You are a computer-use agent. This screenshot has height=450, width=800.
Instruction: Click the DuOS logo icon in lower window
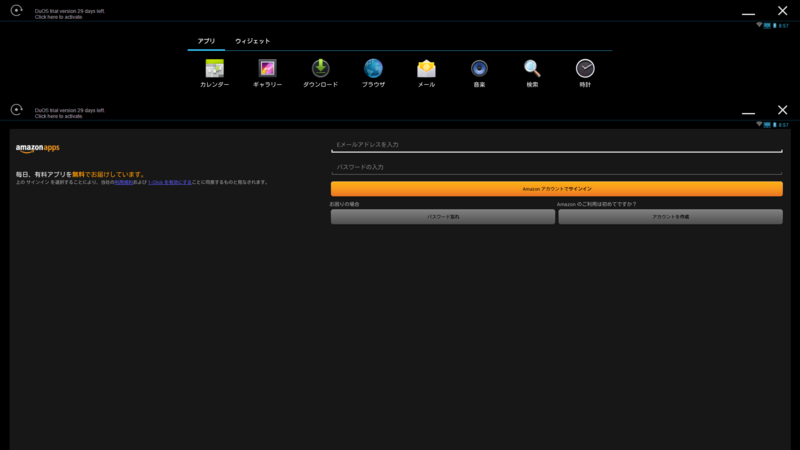coord(16,110)
